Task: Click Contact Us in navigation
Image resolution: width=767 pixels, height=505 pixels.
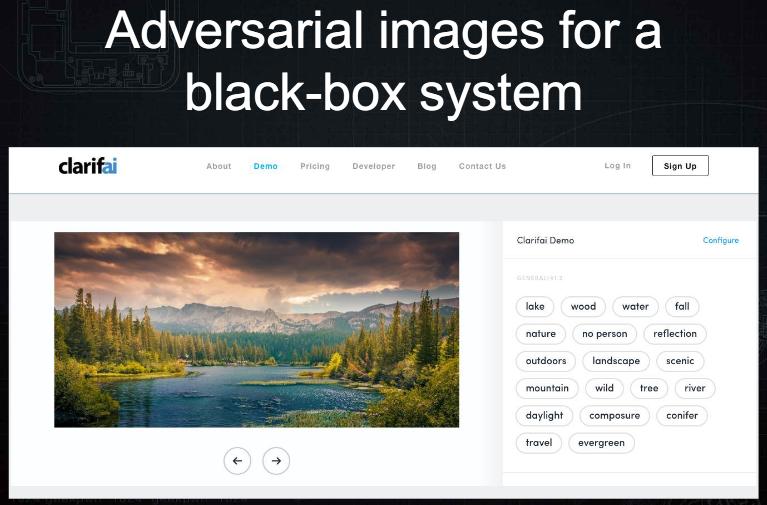Action: pos(482,166)
